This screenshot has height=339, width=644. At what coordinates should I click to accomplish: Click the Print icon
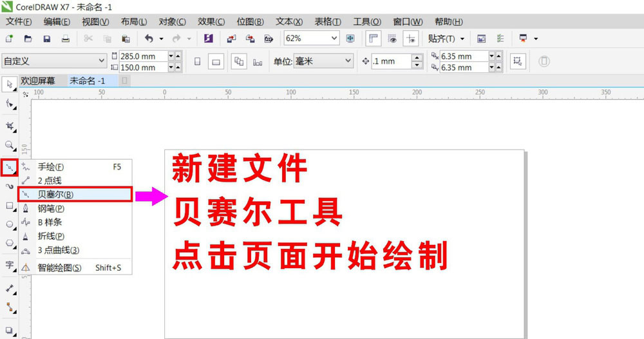click(65, 39)
